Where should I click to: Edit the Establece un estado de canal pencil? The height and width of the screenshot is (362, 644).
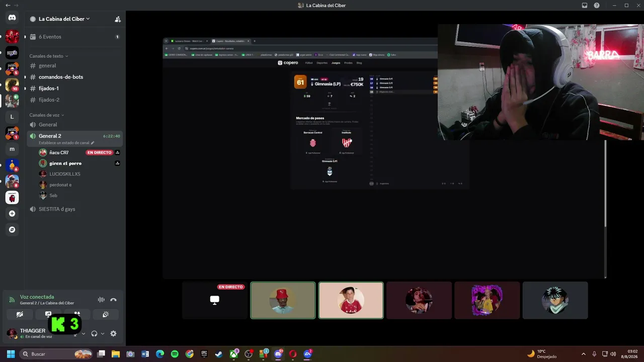point(93,143)
